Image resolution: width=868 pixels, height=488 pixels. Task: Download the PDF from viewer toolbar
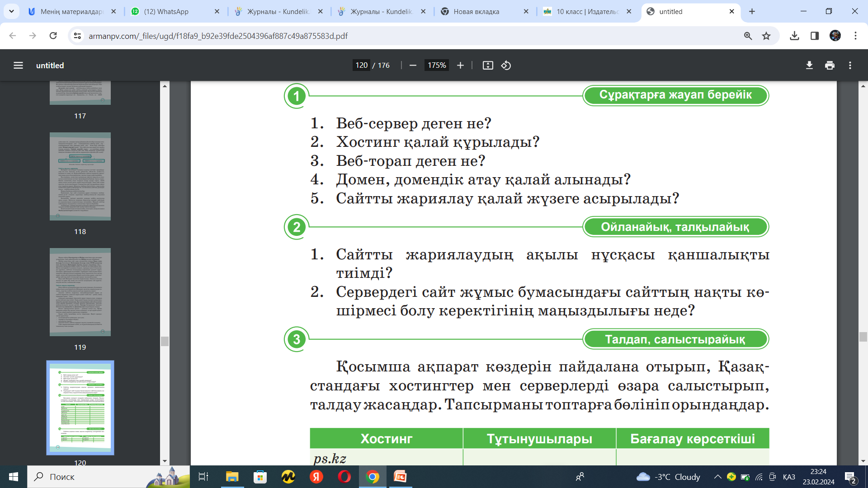coord(809,66)
